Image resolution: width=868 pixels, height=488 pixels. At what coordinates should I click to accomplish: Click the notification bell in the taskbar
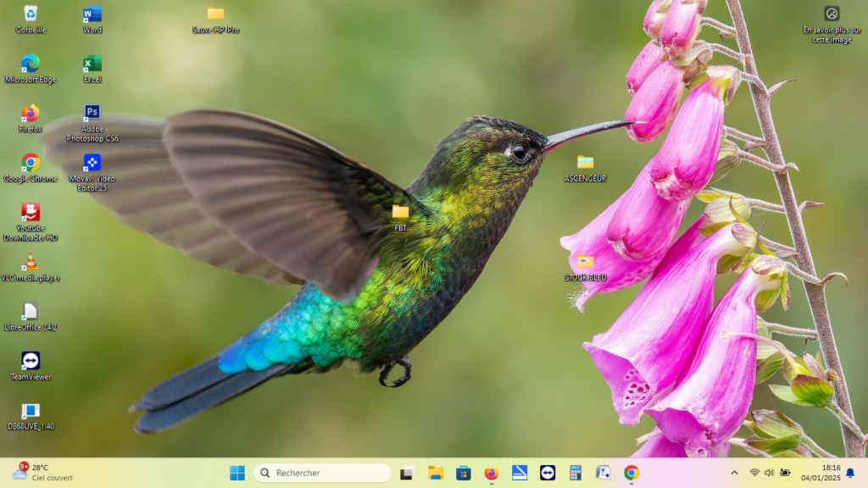[850, 473]
